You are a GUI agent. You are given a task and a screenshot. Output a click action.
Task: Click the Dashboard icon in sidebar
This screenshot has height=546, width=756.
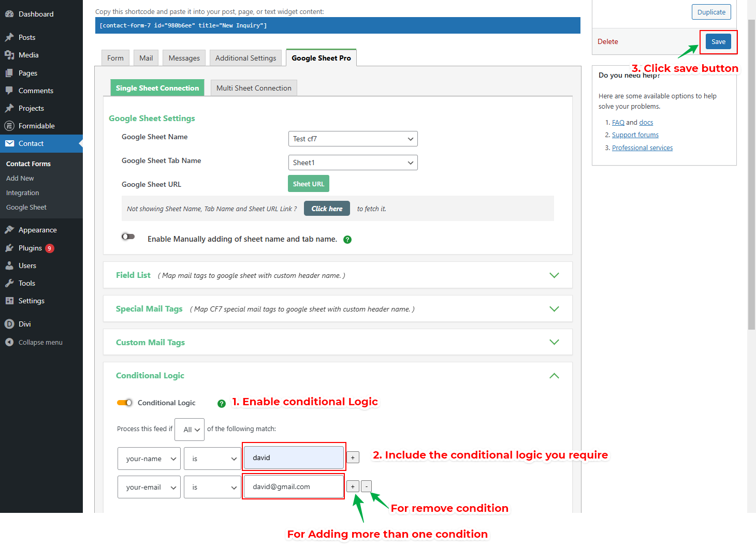tap(9, 14)
